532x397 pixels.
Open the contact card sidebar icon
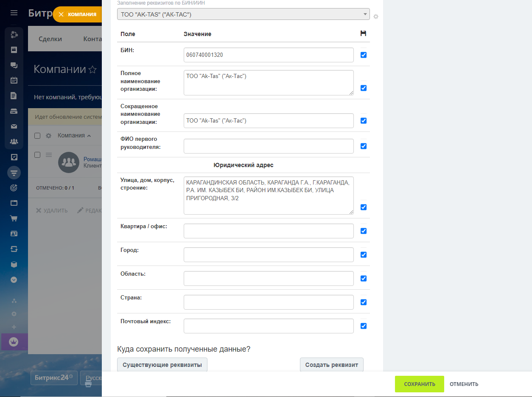click(14, 234)
